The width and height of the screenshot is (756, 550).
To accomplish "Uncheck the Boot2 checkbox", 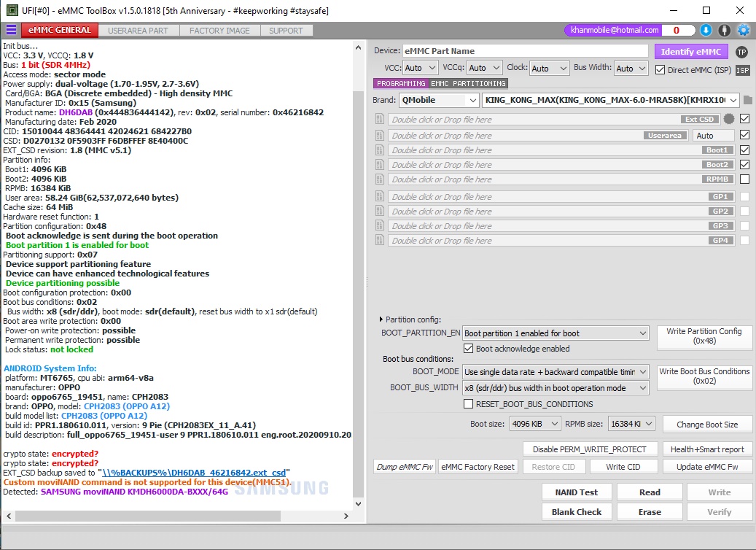I will (x=744, y=165).
